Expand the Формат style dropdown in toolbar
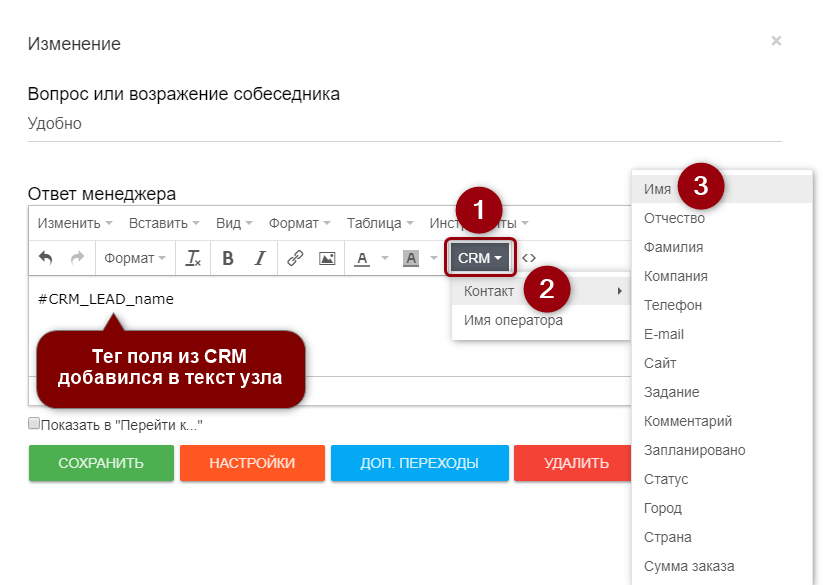Screen dimensions: 823x585 (x=135, y=258)
